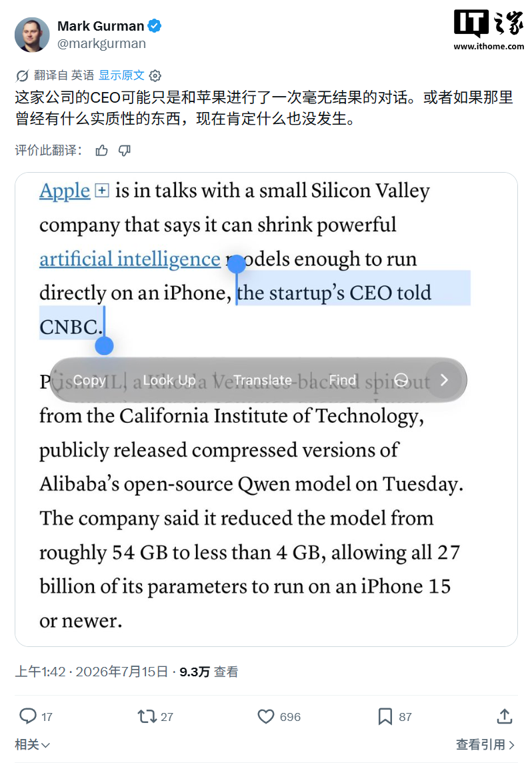The width and height of the screenshot is (532, 763).
Task: Rate translation with thumbs up
Action: (101, 150)
